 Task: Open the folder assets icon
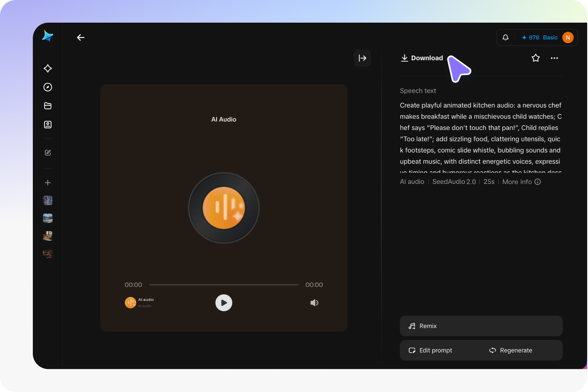pyautogui.click(x=48, y=106)
